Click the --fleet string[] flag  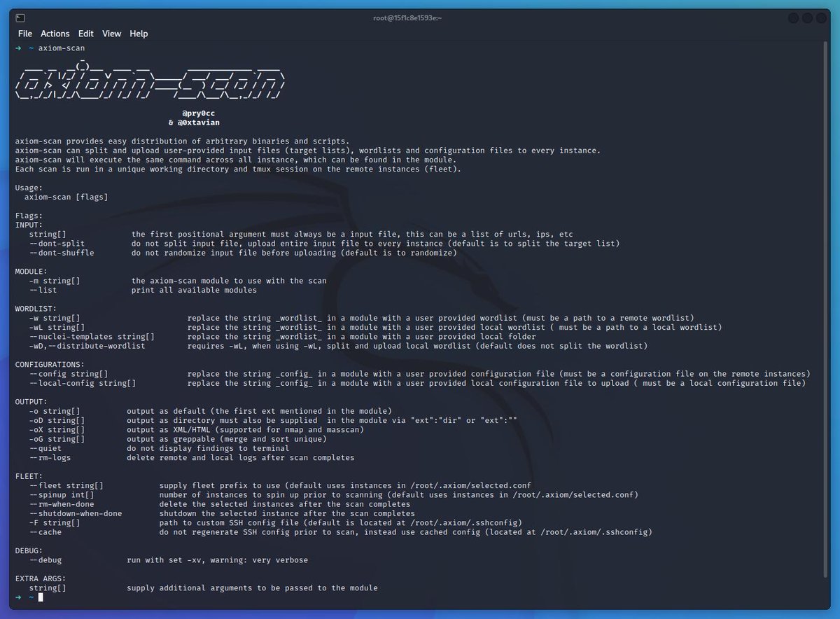66,485
